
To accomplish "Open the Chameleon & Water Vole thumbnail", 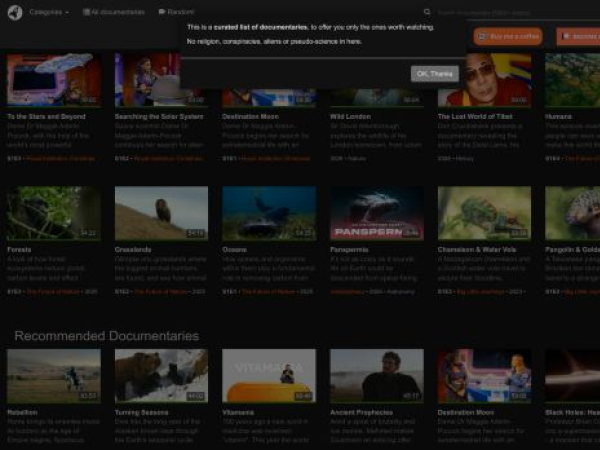I will tap(484, 213).
